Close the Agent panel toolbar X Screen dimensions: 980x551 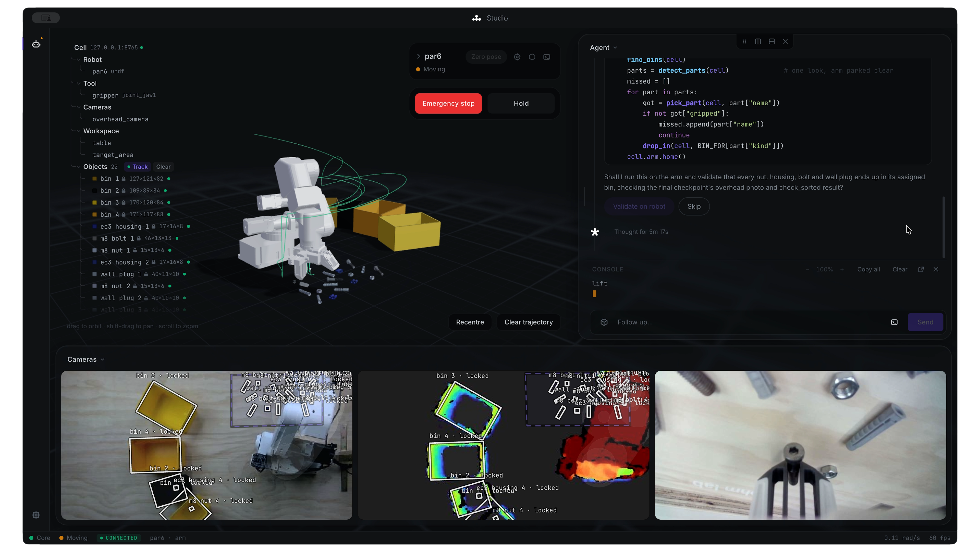tap(785, 41)
